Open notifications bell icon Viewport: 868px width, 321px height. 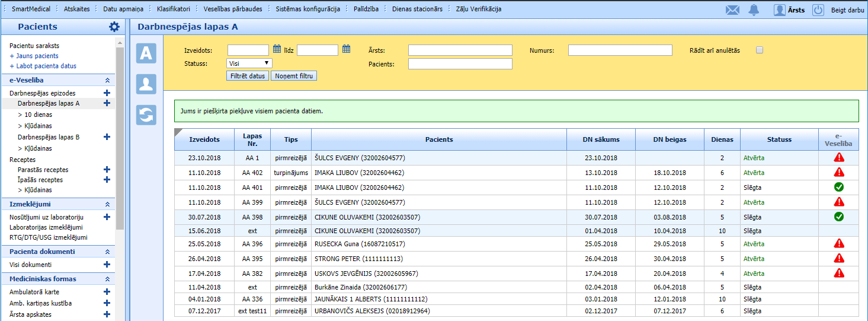754,10
